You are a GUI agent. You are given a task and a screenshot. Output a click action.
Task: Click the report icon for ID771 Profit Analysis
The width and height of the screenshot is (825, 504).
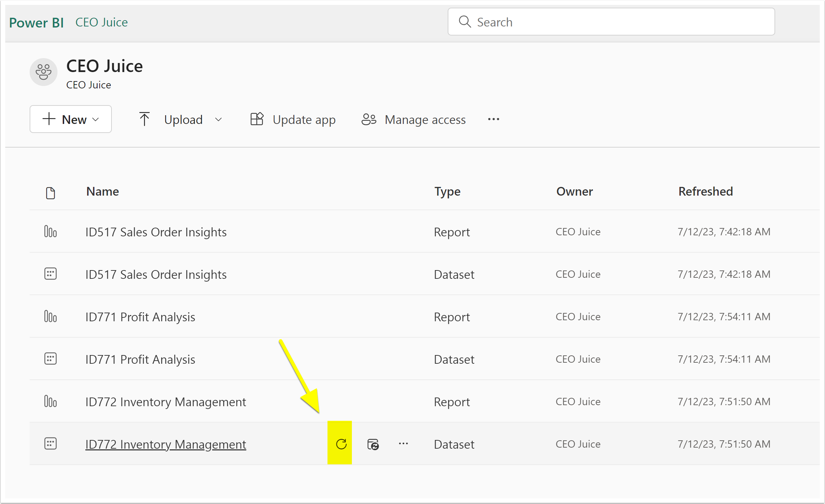(51, 316)
